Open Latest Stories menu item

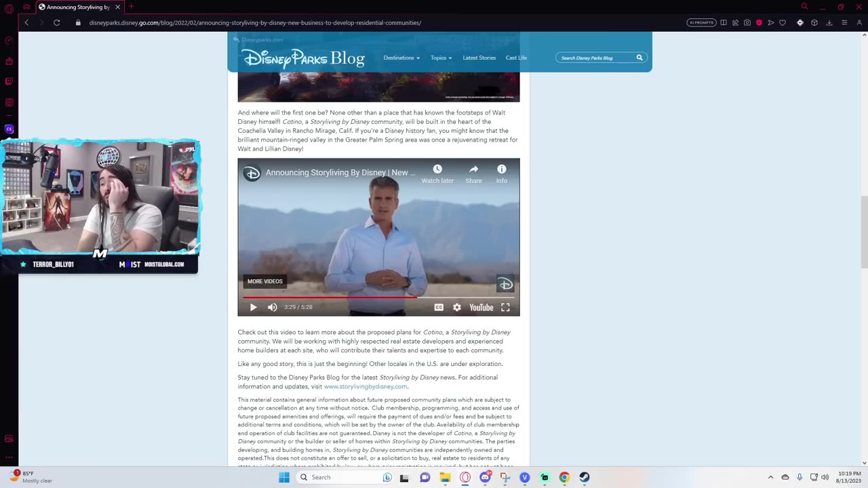[479, 58]
